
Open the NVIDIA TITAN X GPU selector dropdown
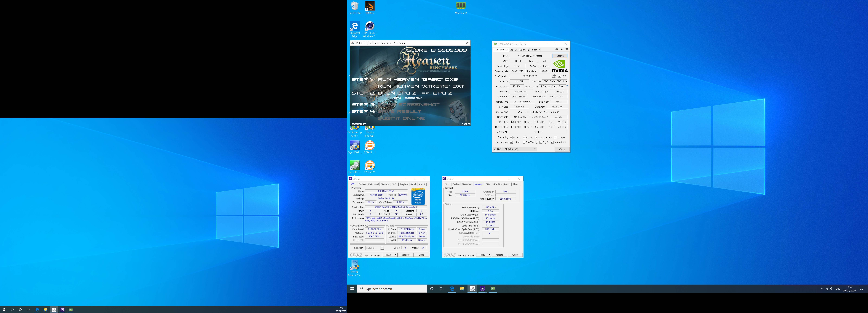[515, 149]
